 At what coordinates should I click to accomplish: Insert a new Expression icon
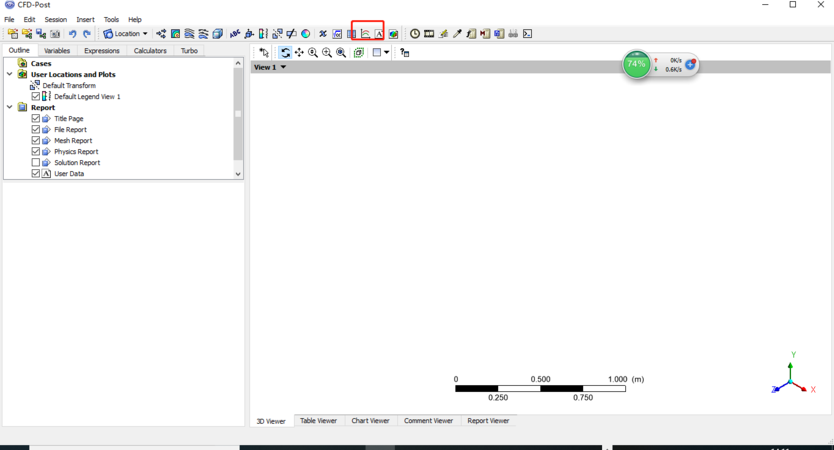(337, 34)
